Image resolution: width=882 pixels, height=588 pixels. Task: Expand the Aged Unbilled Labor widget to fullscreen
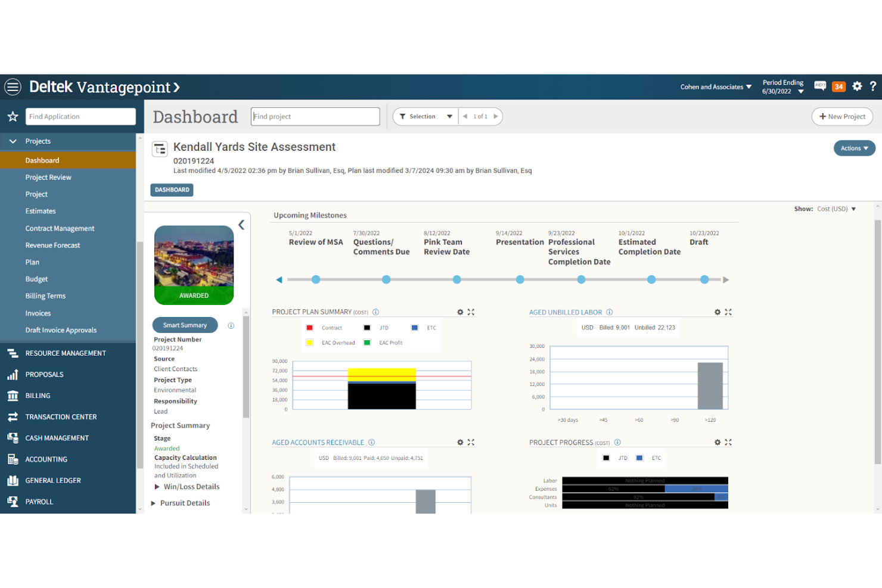click(728, 312)
